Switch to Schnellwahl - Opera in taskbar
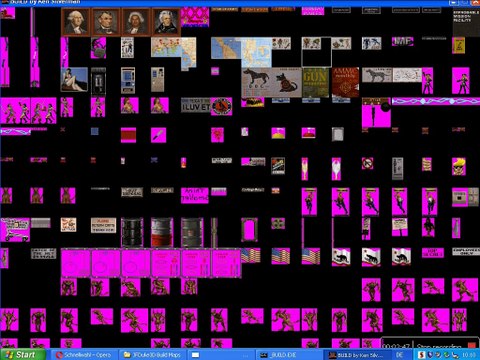The width and height of the screenshot is (480, 360). click(x=84, y=355)
